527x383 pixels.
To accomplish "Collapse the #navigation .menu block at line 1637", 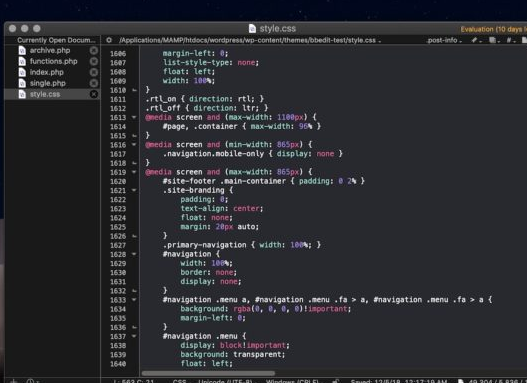I will click(x=134, y=336).
